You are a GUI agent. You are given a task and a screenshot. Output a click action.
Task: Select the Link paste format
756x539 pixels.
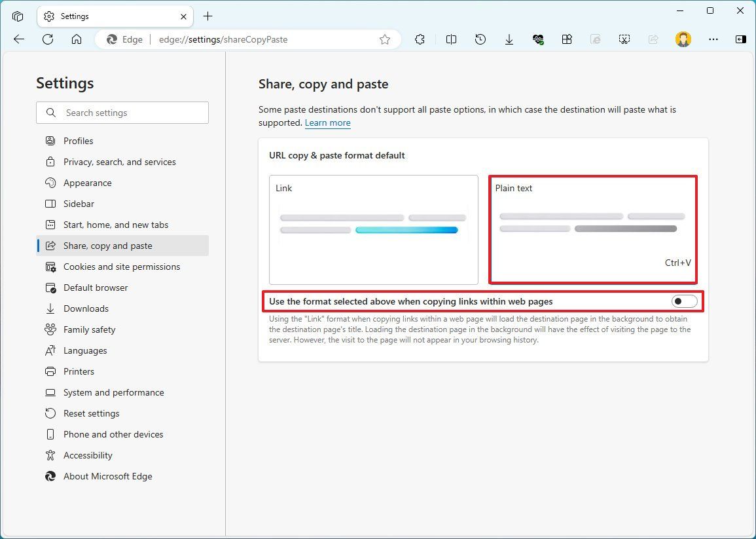tap(373, 229)
